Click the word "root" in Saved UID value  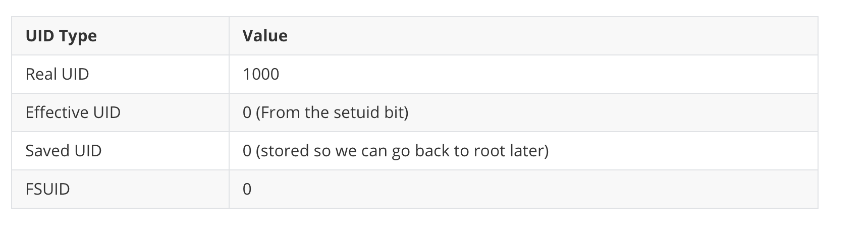(x=491, y=151)
